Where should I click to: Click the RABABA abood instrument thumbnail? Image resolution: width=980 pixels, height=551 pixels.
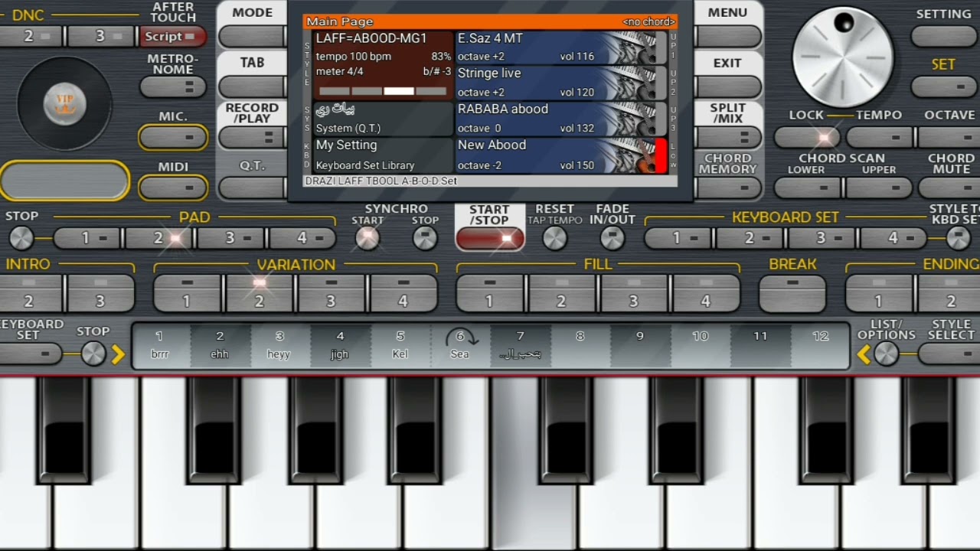(x=635, y=119)
